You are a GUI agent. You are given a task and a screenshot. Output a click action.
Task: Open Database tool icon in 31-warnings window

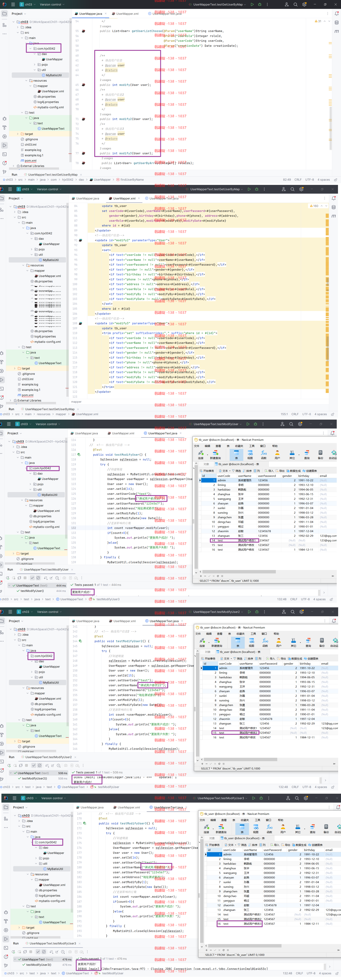pos(336,22)
